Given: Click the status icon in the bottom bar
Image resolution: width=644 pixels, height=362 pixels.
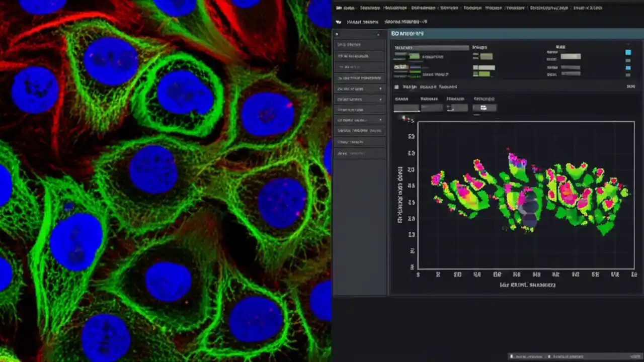Looking at the screenshot, I should 512,356.
